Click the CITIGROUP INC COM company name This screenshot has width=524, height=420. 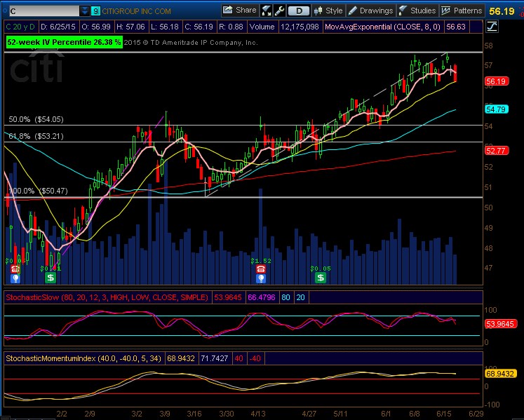pos(136,11)
